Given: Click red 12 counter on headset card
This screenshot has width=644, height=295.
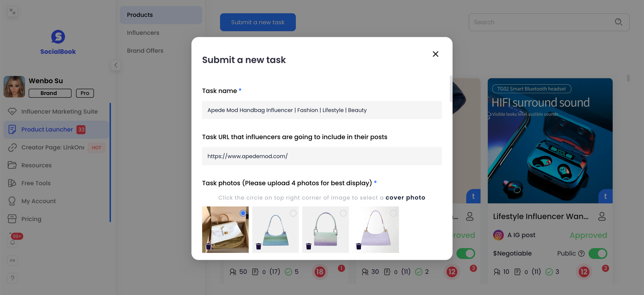Looking at the screenshot, I should coord(584,272).
